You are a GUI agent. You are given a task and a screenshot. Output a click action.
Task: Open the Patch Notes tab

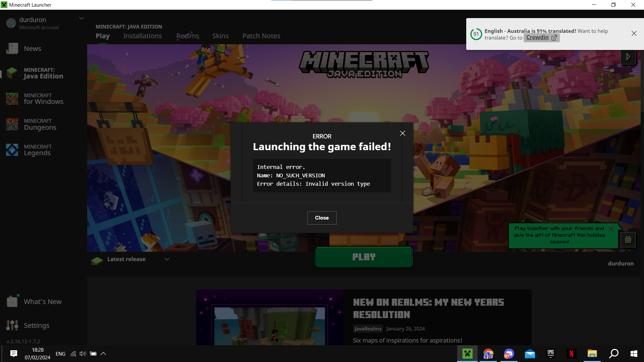coord(261,36)
